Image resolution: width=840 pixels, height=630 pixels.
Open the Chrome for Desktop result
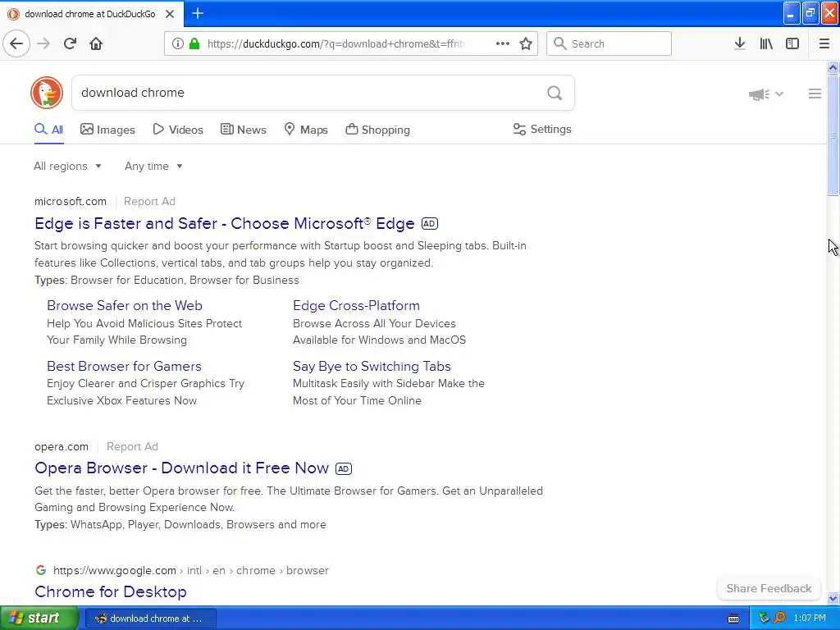pos(111,591)
